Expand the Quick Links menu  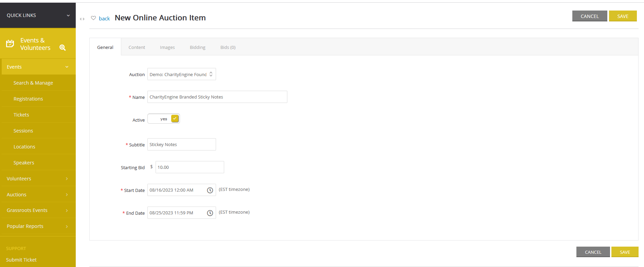[38, 15]
